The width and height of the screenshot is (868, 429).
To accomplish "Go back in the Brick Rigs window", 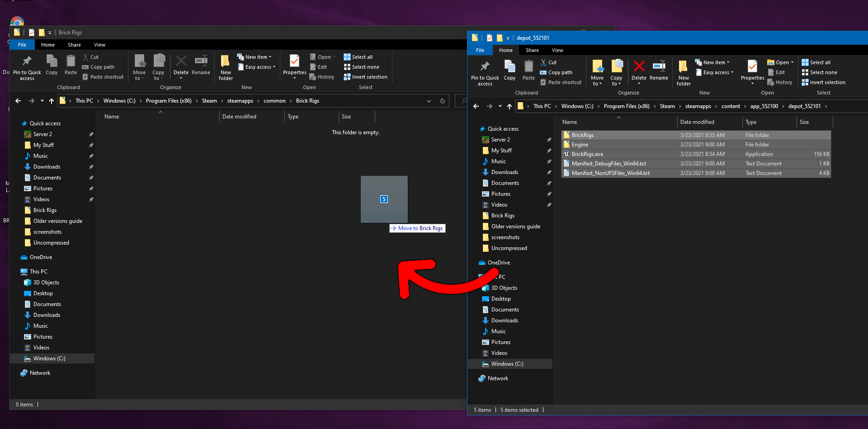I will coord(18,101).
